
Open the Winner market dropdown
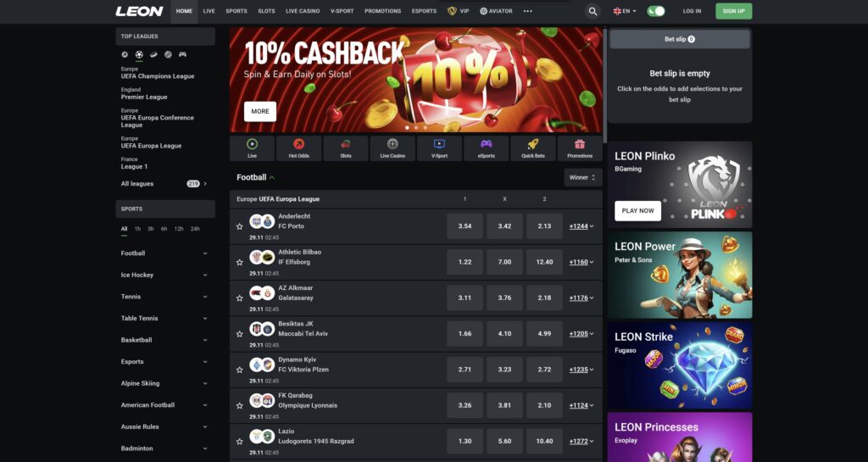[x=582, y=178]
